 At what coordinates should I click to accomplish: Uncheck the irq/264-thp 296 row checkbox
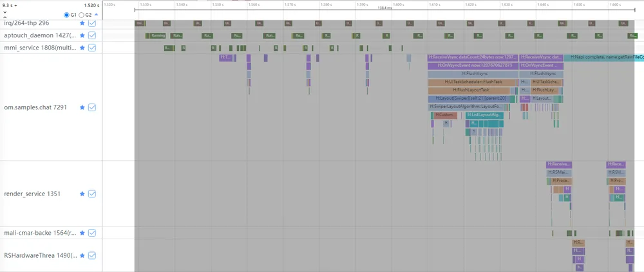pos(92,23)
